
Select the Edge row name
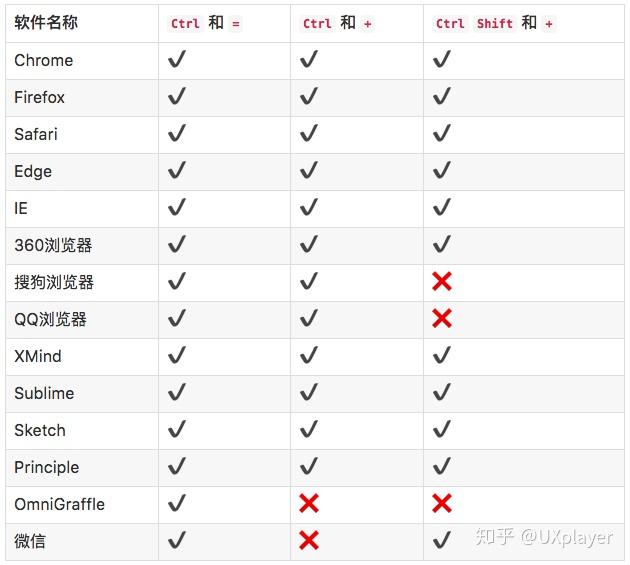33,172
